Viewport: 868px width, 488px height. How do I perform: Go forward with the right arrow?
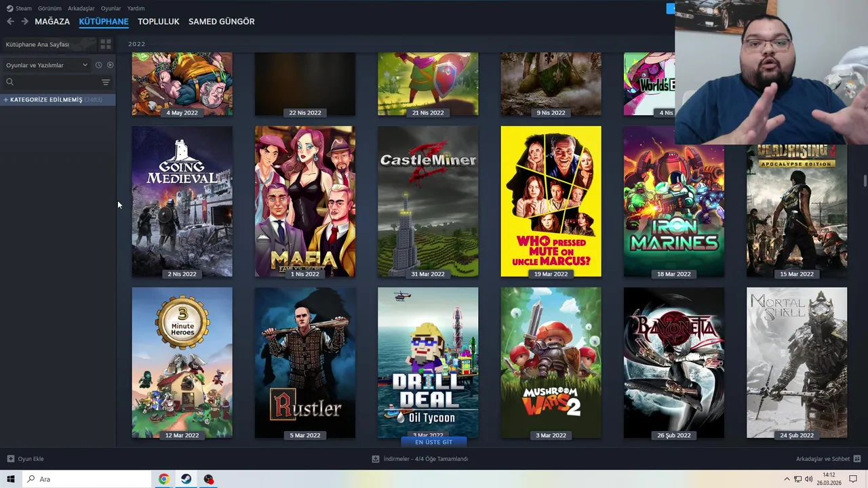[x=24, y=22]
